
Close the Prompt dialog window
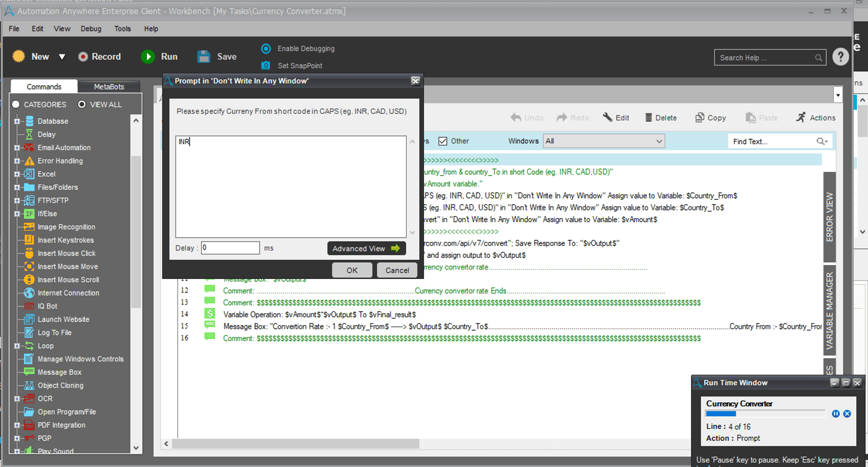tap(415, 81)
